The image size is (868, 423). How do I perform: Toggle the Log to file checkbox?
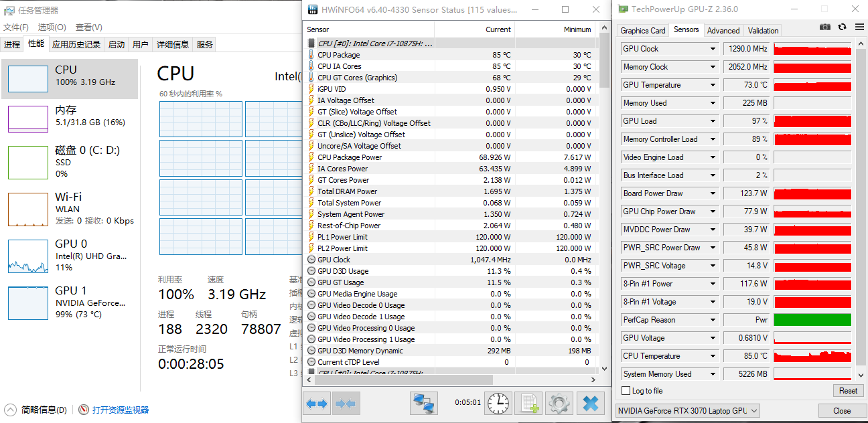click(626, 391)
